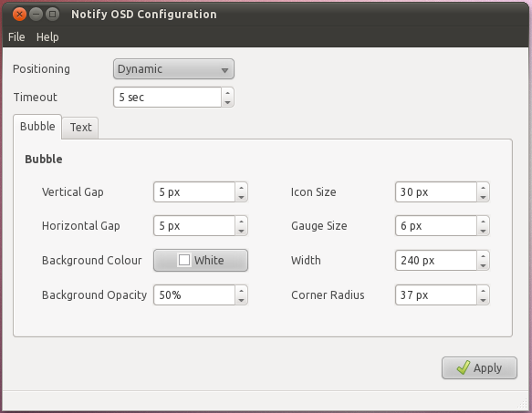Click into the Width value field
The image size is (532, 413).
(436, 261)
